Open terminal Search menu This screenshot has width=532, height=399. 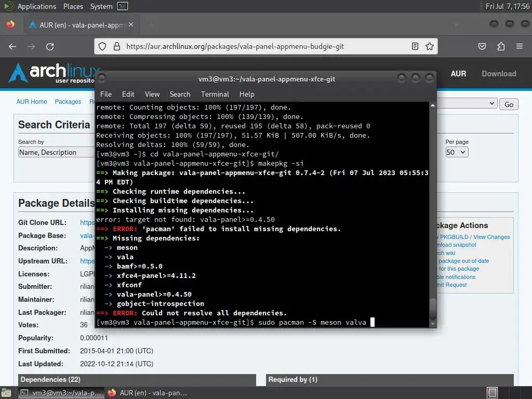point(180,95)
